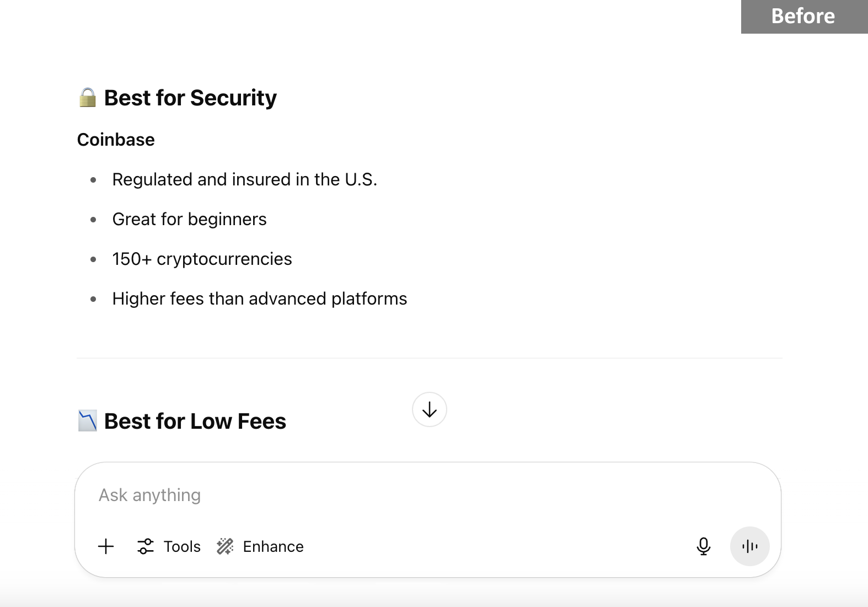868x607 pixels.
Task: Click Higher fees than advanced platforms text
Action: click(260, 299)
